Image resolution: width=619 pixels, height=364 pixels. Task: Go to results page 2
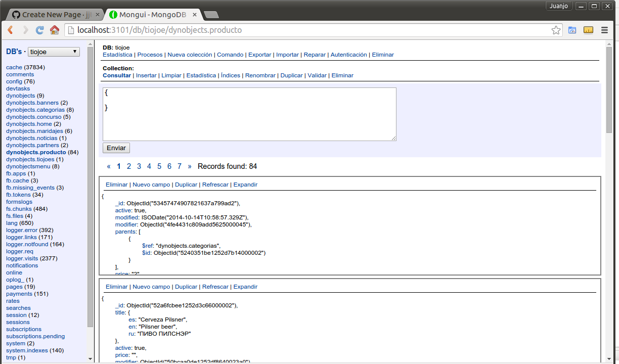(x=129, y=166)
